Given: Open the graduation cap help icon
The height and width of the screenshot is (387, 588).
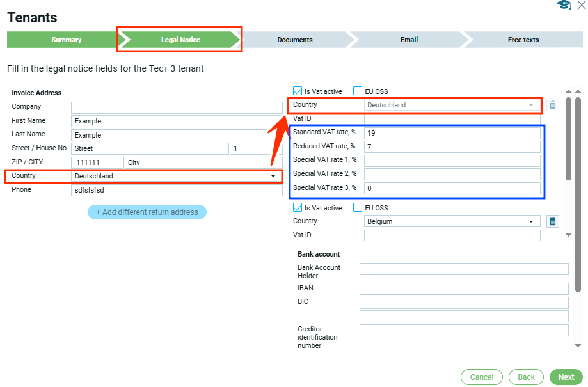Looking at the screenshot, I should tap(564, 6).
